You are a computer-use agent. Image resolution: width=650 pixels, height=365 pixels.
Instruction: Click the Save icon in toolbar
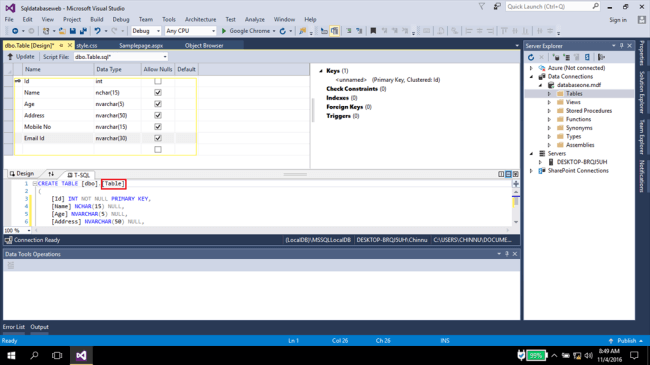click(73, 31)
